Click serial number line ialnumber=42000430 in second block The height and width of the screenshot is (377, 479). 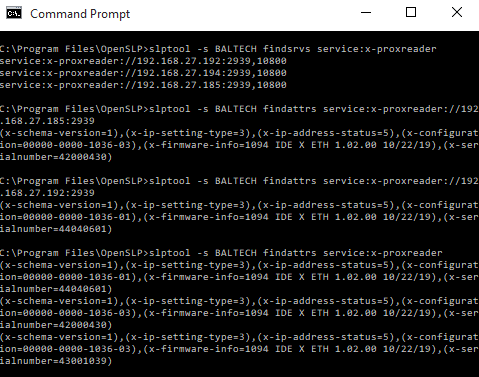tap(56, 157)
